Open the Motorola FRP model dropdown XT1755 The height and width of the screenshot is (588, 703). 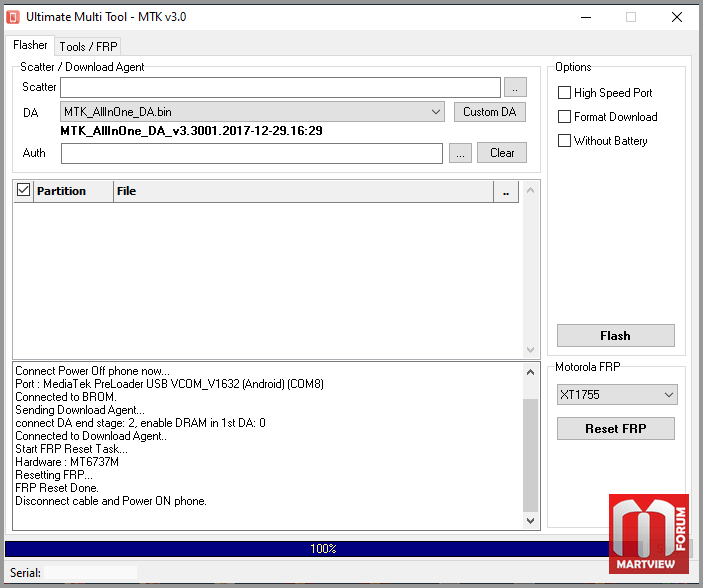coord(617,395)
